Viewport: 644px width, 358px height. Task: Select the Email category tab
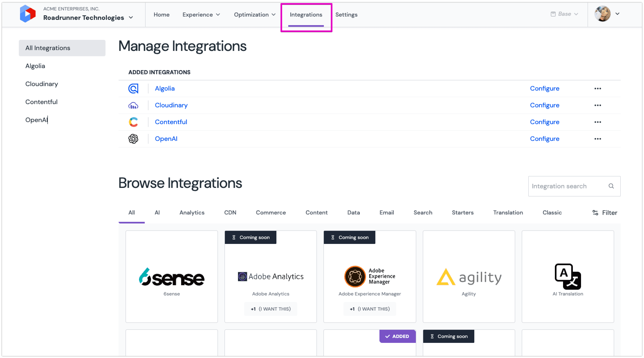pos(387,212)
